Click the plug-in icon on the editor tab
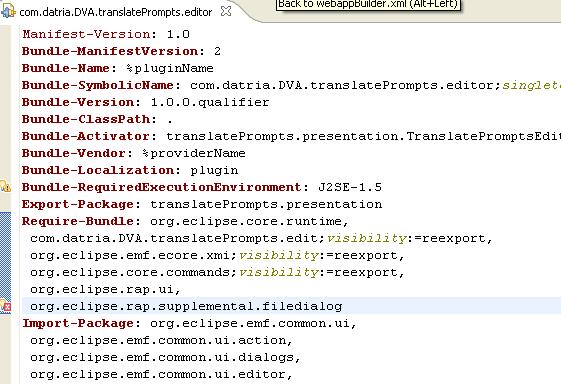The image size is (561, 384). click(x=7, y=11)
